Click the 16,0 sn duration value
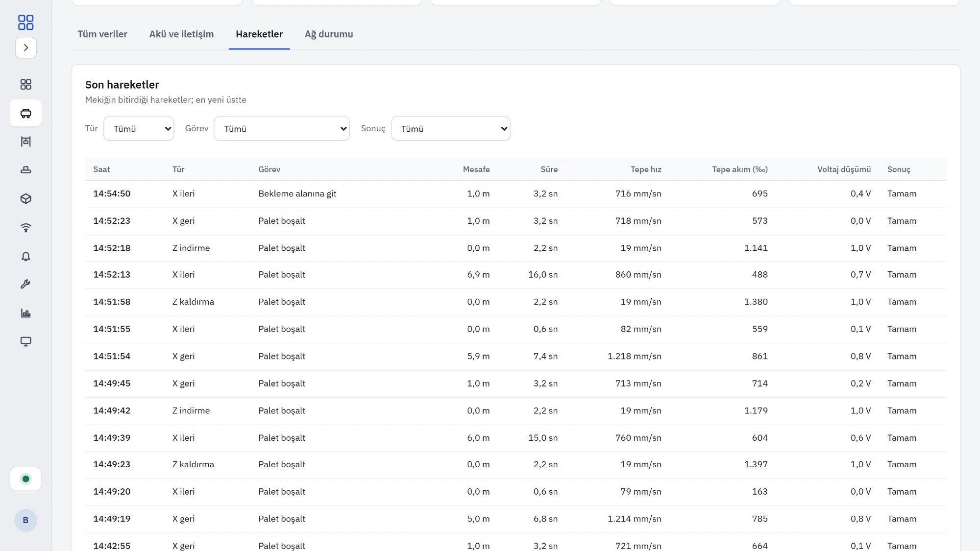980x551 pixels. click(x=543, y=275)
